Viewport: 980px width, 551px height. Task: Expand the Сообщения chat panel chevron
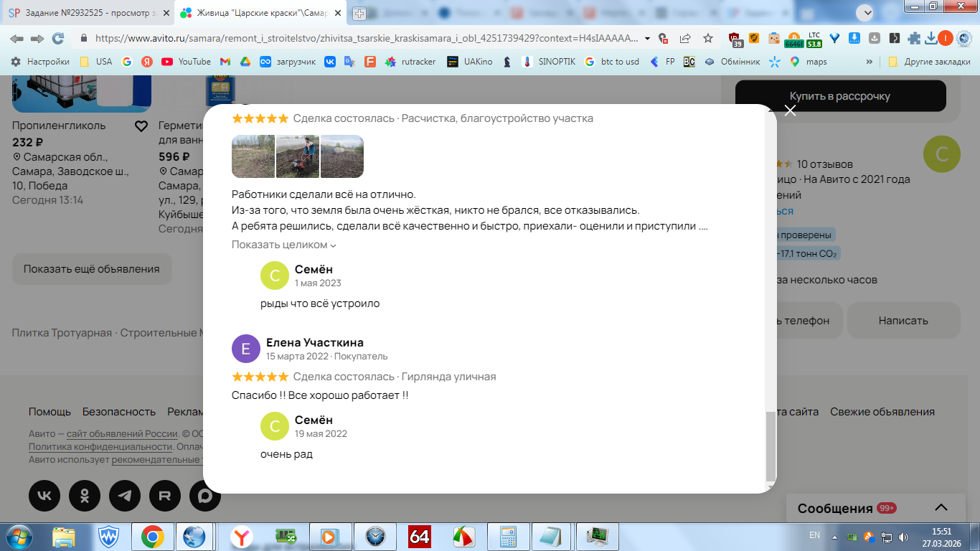941,508
